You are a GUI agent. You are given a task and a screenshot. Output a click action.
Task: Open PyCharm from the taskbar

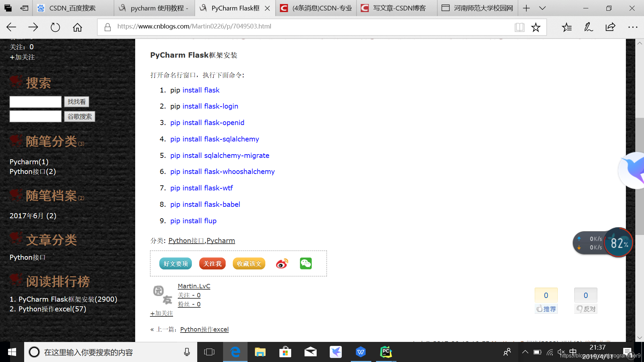386,352
